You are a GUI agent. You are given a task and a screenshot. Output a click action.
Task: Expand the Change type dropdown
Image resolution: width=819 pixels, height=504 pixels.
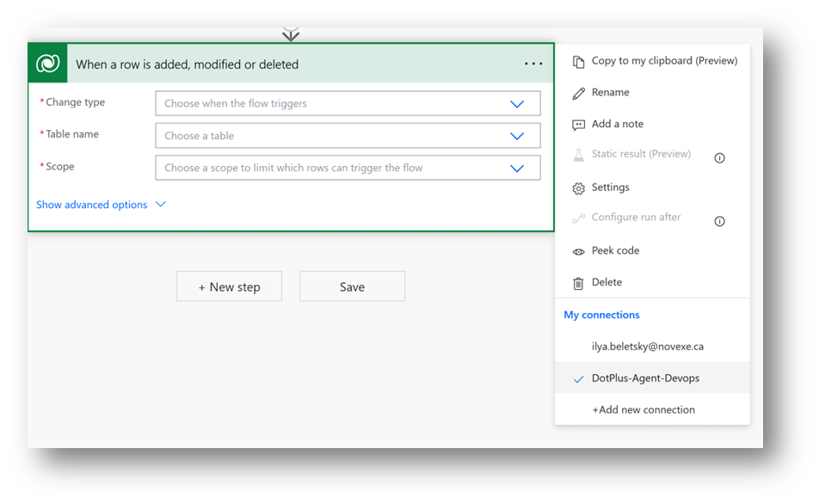[x=517, y=104]
